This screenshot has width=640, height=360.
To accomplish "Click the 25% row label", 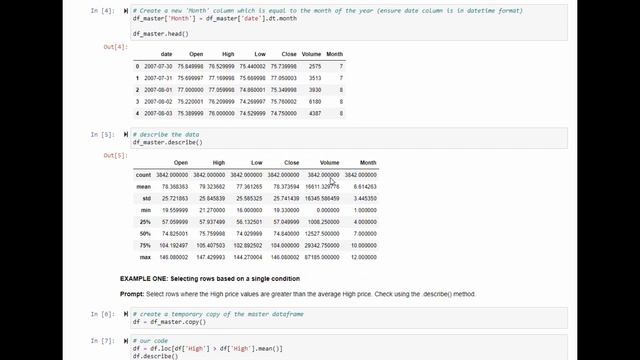I will tap(145, 222).
